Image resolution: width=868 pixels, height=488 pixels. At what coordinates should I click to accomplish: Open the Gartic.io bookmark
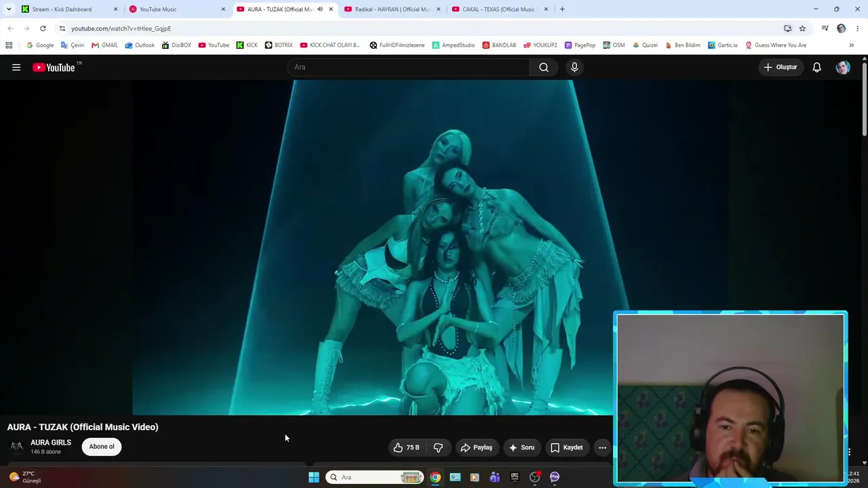pyautogui.click(x=723, y=45)
